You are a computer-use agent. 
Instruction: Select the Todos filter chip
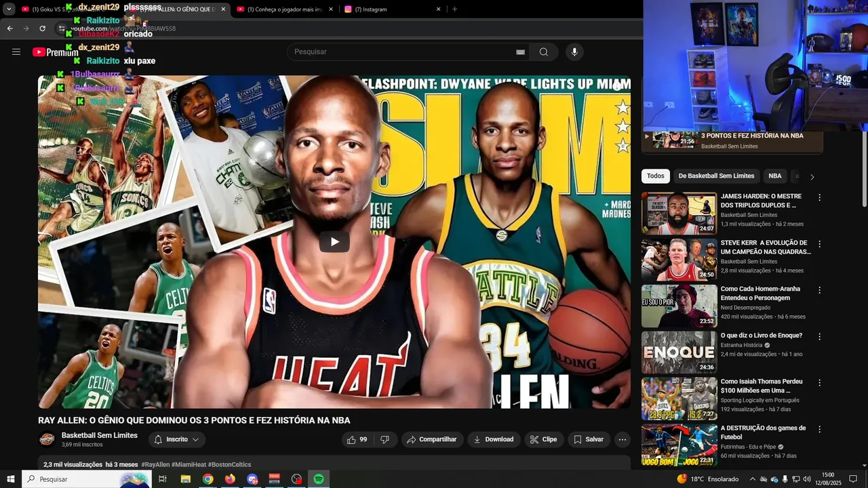656,176
